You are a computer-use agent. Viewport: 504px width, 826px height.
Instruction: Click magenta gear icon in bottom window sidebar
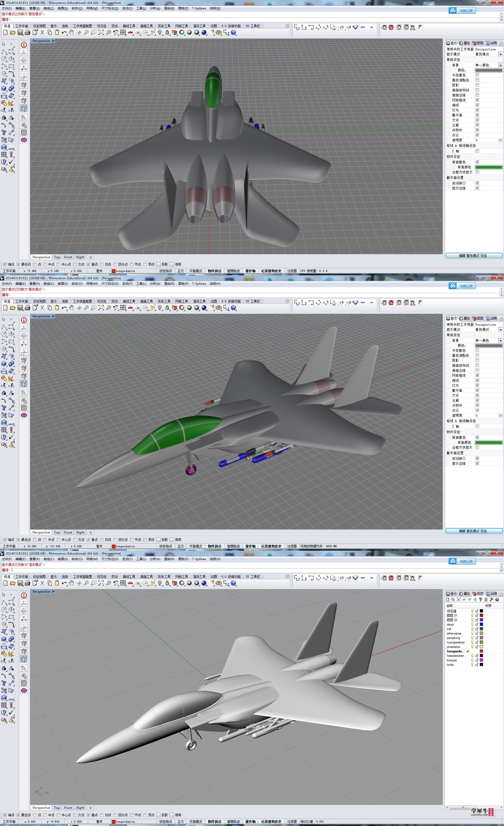(24, 690)
